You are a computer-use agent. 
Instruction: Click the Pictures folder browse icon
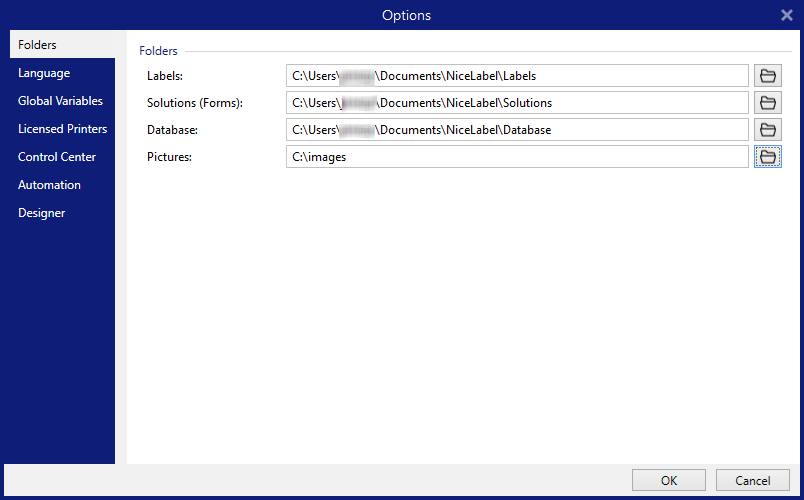(x=767, y=157)
